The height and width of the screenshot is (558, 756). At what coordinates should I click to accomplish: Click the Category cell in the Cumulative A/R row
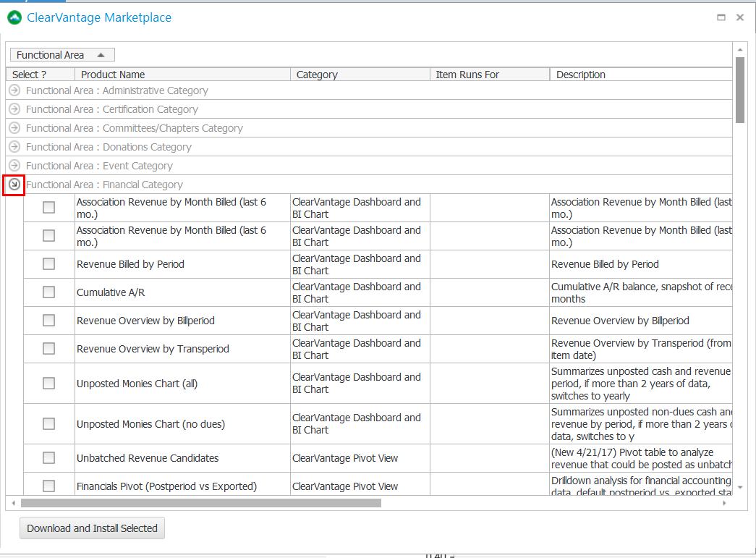click(x=360, y=292)
